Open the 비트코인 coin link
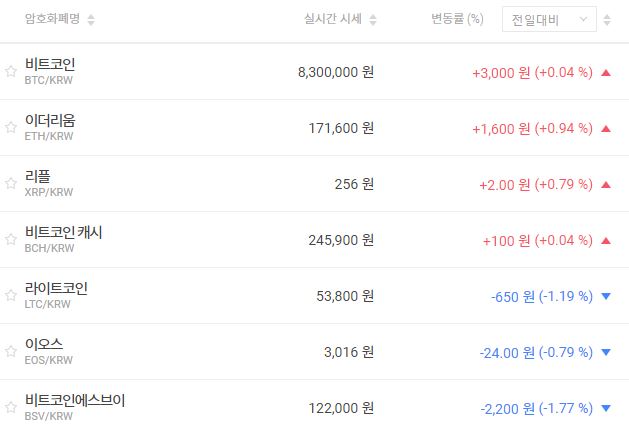Image resolution: width=629 pixels, height=431 pixels. [50, 64]
